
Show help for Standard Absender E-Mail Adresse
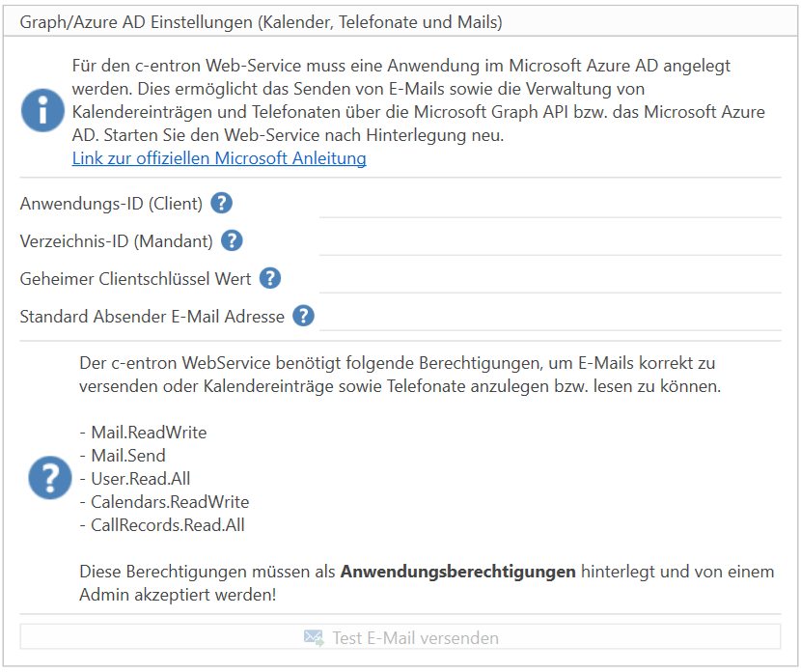303,316
